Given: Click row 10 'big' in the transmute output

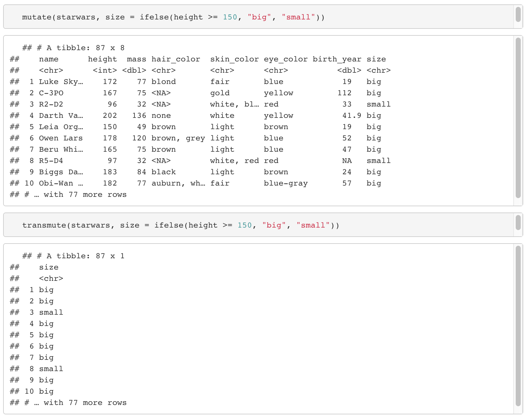Looking at the screenshot, I should point(46,391).
